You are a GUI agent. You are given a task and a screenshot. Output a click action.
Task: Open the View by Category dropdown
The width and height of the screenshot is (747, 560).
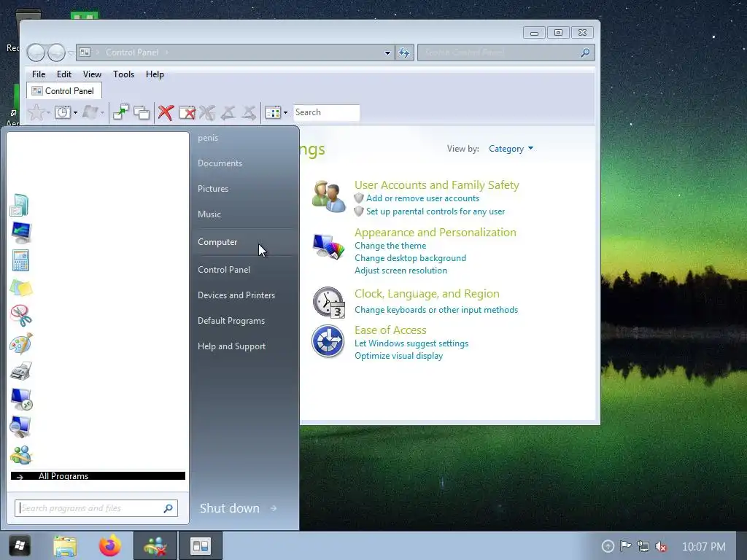point(511,149)
